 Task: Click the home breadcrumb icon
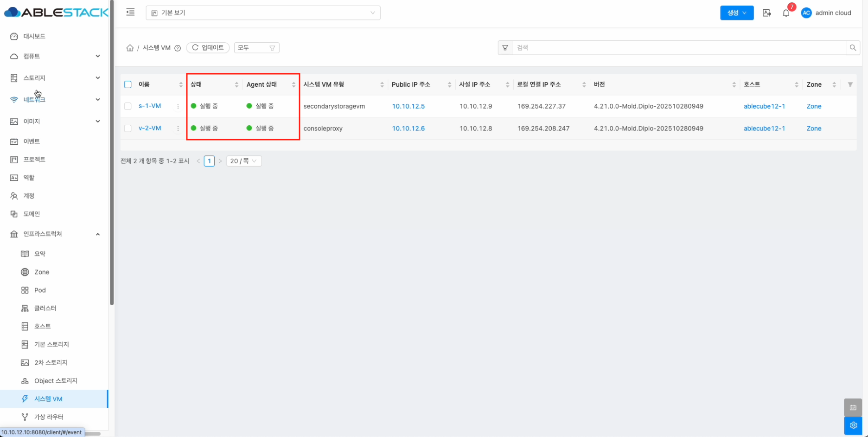[x=130, y=48]
